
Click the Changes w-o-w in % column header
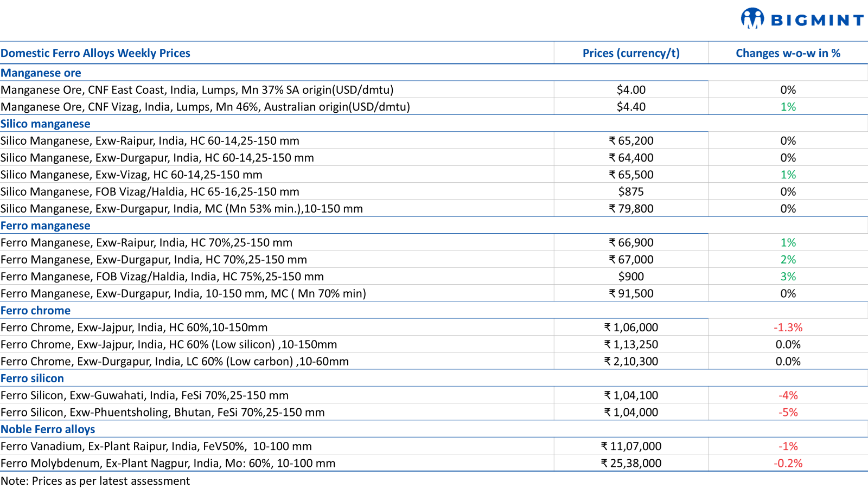pos(788,53)
